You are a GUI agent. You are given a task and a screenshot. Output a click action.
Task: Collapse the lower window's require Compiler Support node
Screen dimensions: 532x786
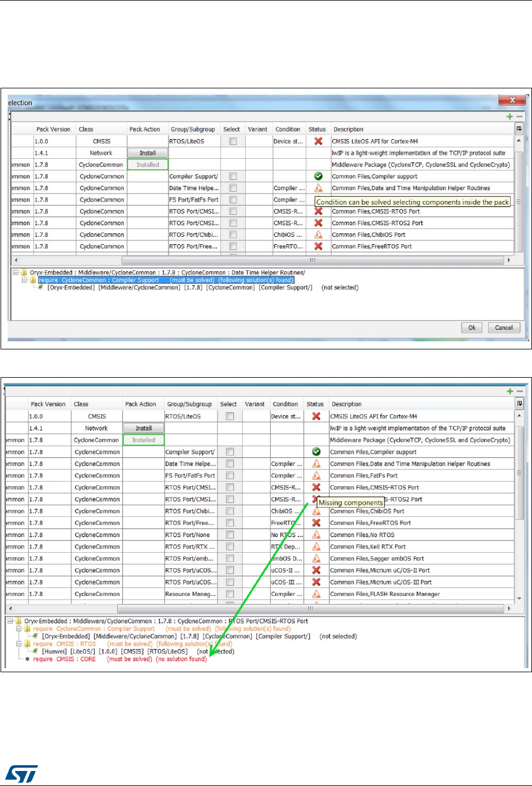(19, 629)
